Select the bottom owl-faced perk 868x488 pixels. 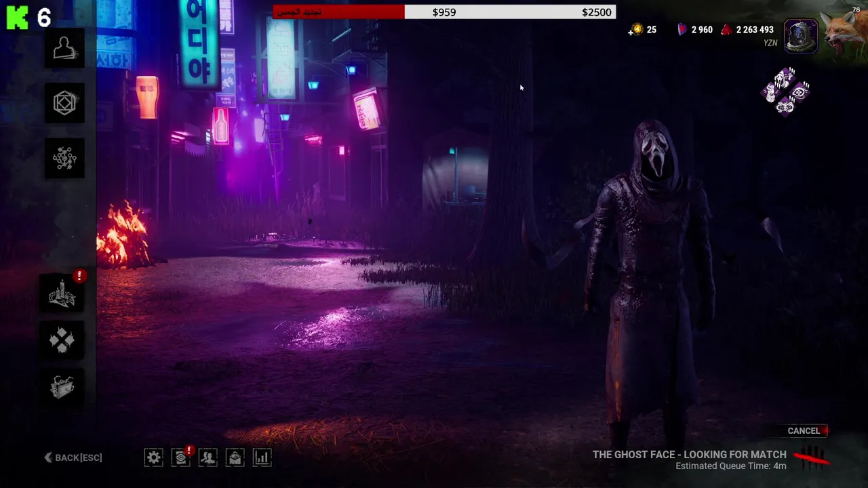pos(785,107)
